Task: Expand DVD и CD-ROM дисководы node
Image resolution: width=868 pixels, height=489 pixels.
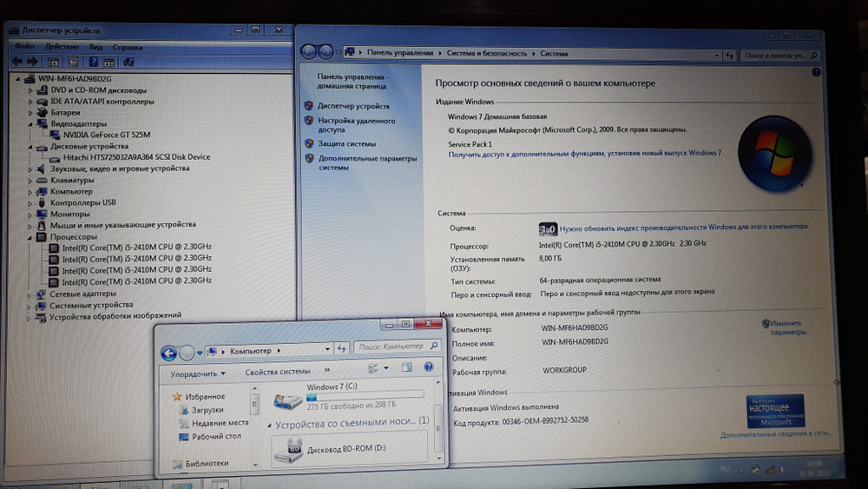Action: pos(30,89)
